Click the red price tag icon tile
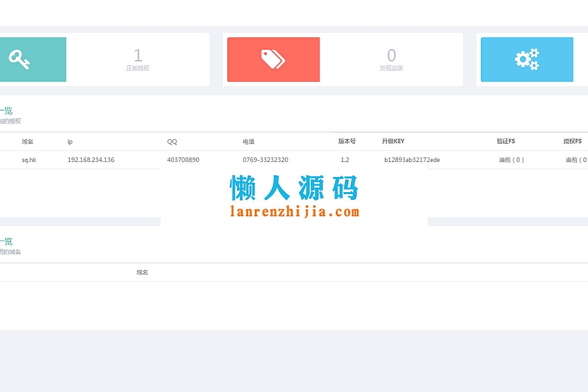 point(273,59)
